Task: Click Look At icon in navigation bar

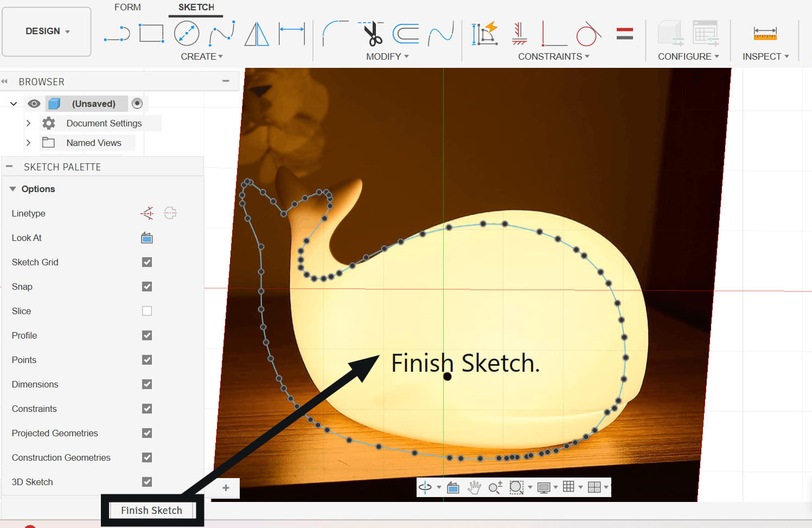Action: coord(453,487)
